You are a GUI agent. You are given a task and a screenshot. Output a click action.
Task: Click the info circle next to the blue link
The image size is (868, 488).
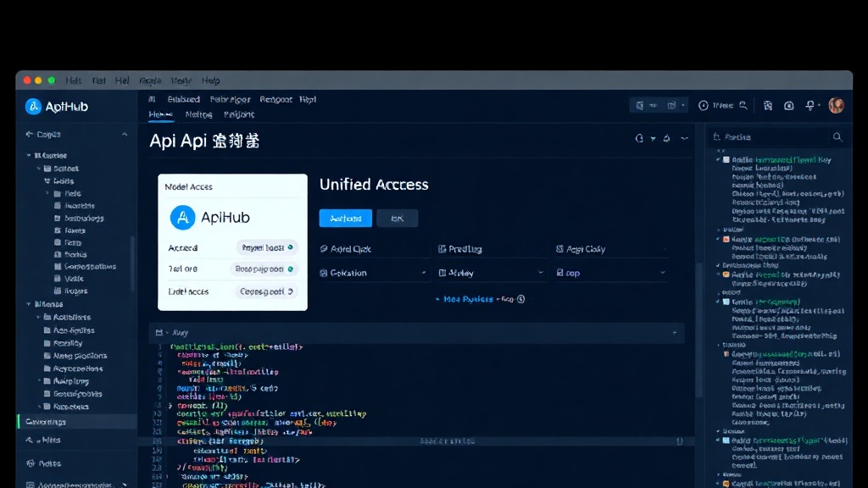click(x=521, y=299)
